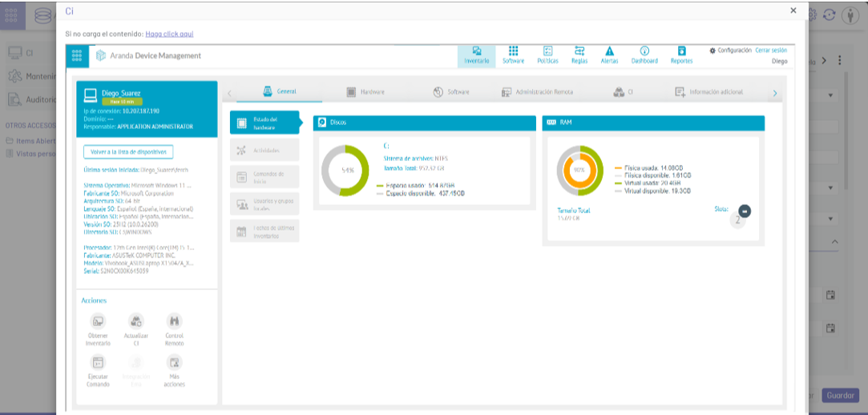Select Actividades in the side menu

pyautogui.click(x=264, y=150)
